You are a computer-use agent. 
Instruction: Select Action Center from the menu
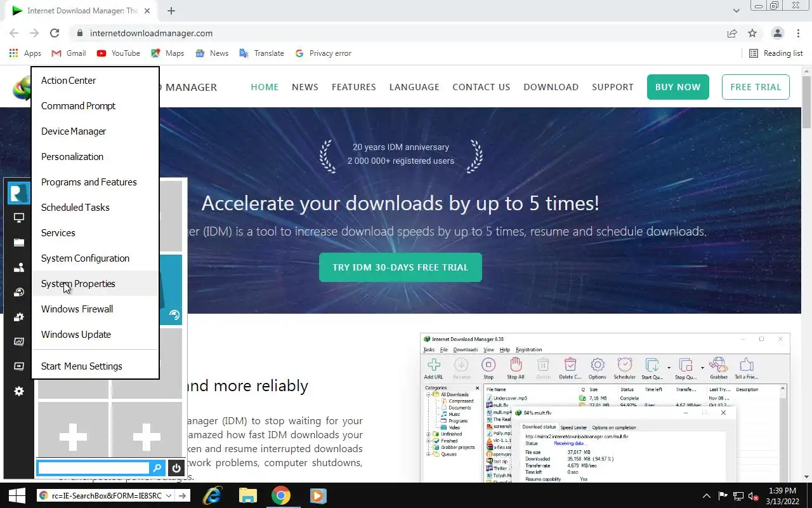point(95,81)
